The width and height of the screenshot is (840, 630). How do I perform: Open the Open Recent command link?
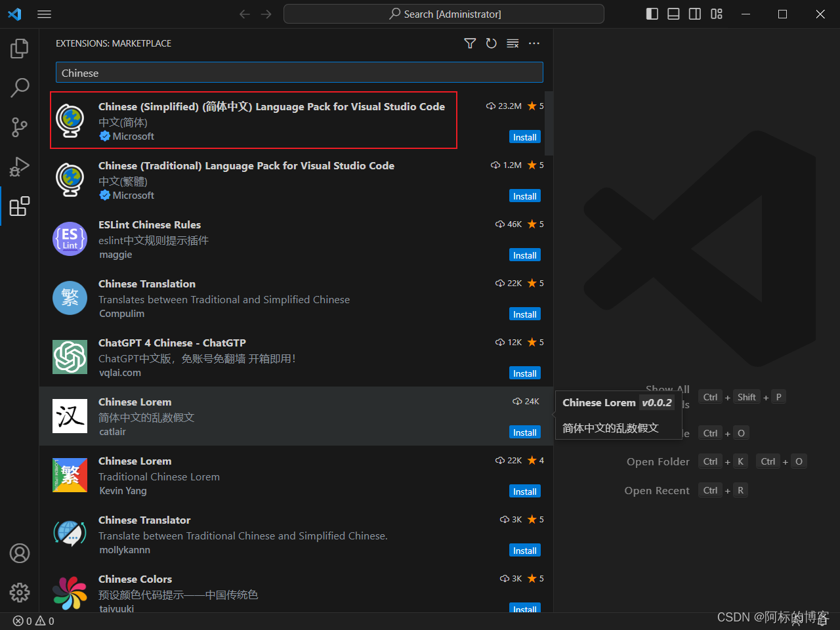[x=657, y=490]
